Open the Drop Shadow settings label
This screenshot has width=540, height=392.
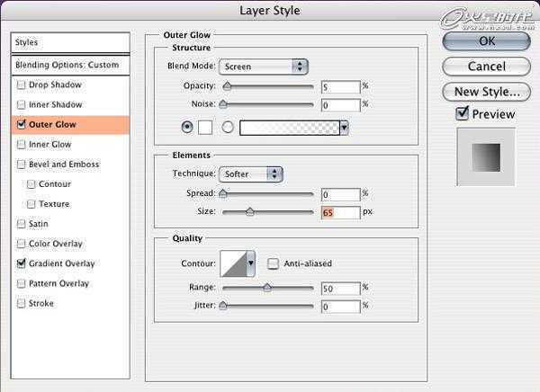55,85
